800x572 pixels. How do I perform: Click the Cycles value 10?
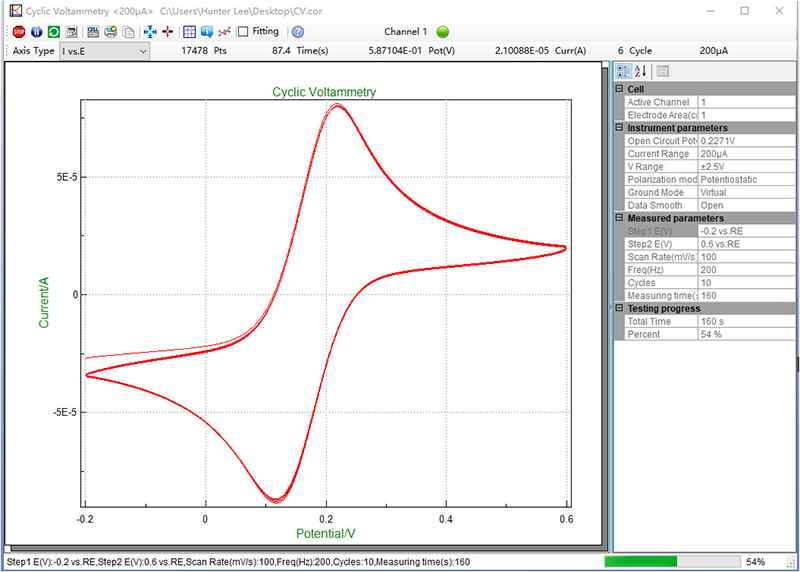(706, 283)
